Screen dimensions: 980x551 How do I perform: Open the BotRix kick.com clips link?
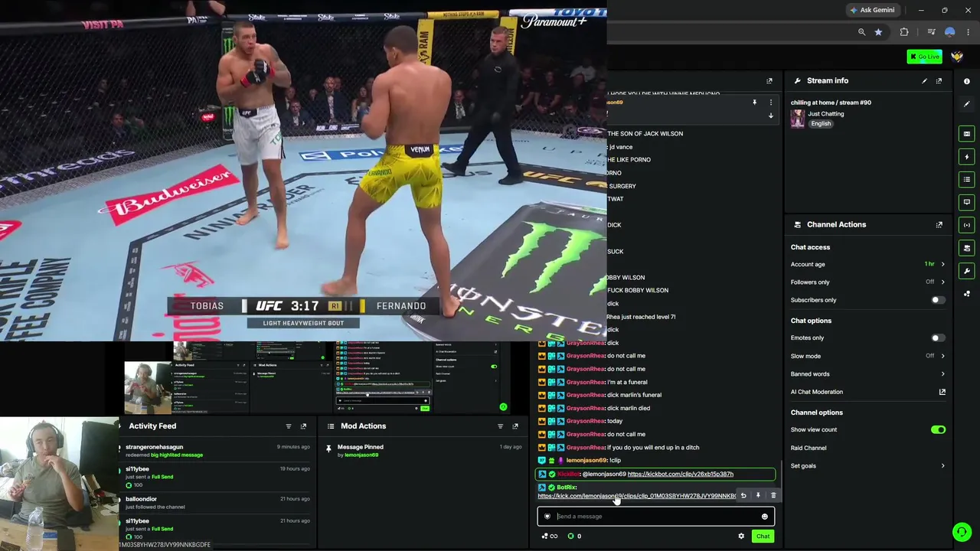pos(637,497)
